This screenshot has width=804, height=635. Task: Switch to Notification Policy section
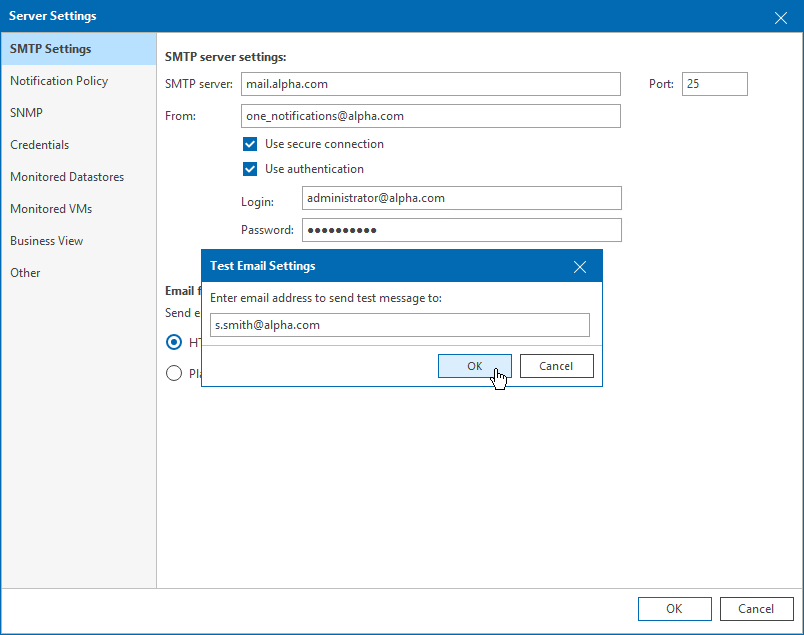point(59,81)
